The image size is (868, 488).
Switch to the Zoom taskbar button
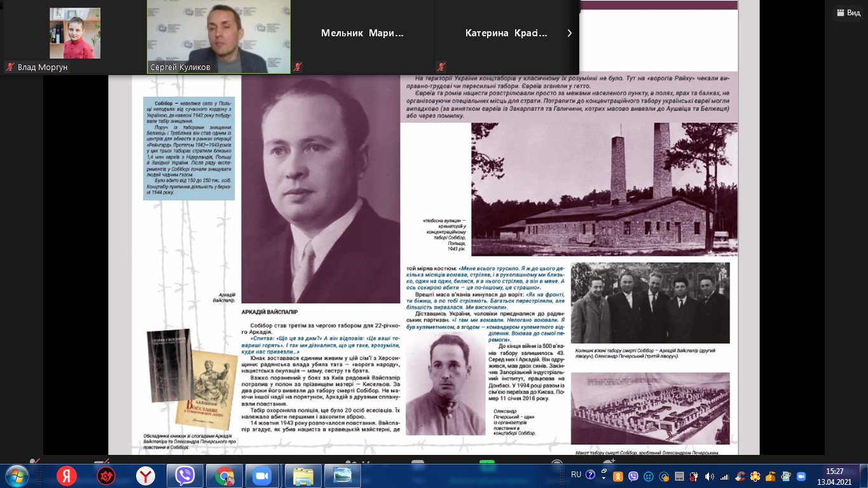[x=262, y=476]
